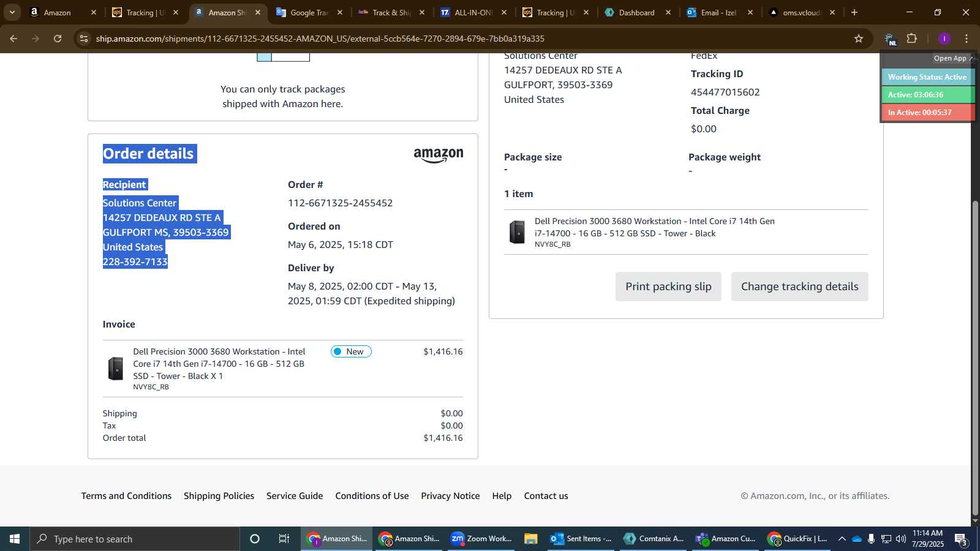Click Change tracking details button

(799, 287)
